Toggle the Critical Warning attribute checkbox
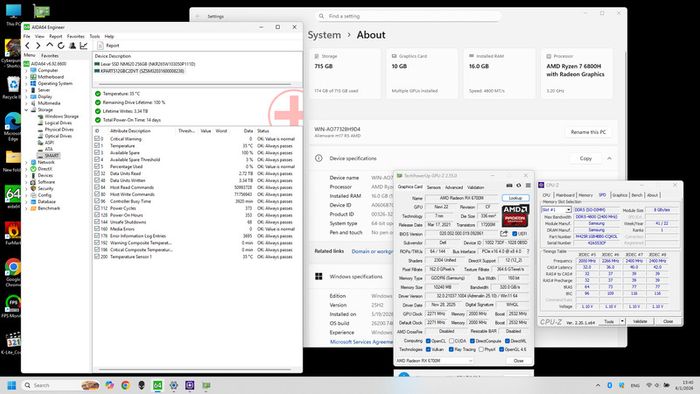The height and width of the screenshot is (394, 700). click(97, 139)
